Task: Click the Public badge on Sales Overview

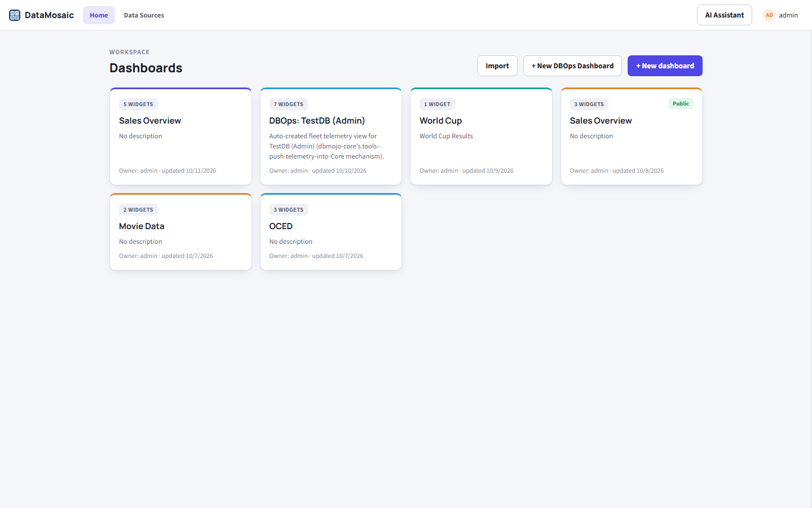Action: 681,104
